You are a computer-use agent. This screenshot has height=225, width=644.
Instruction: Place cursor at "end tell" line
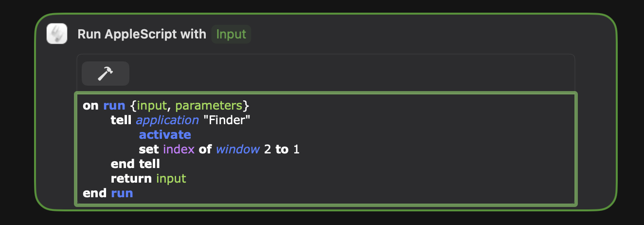135,164
